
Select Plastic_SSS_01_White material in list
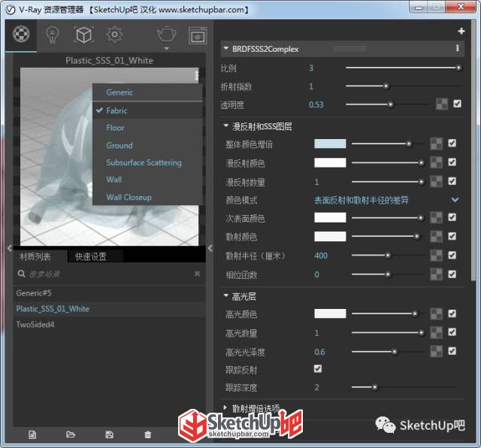click(109, 309)
